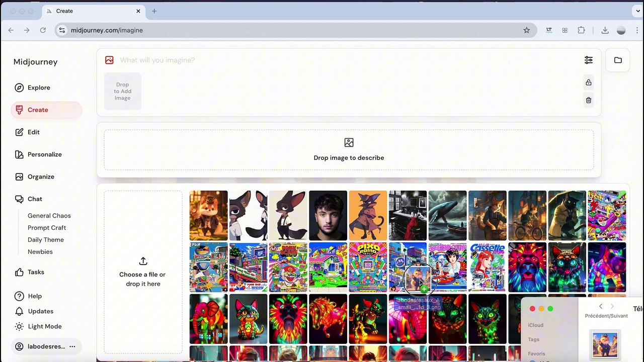Switch to the Create browser tab

click(x=94, y=11)
